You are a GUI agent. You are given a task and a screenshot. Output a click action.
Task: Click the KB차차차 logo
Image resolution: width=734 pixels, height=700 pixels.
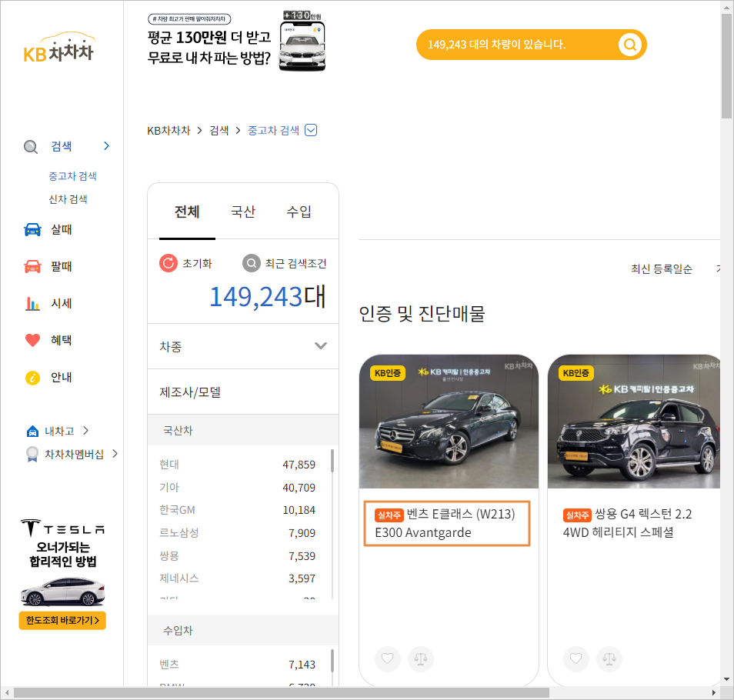coord(59,47)
